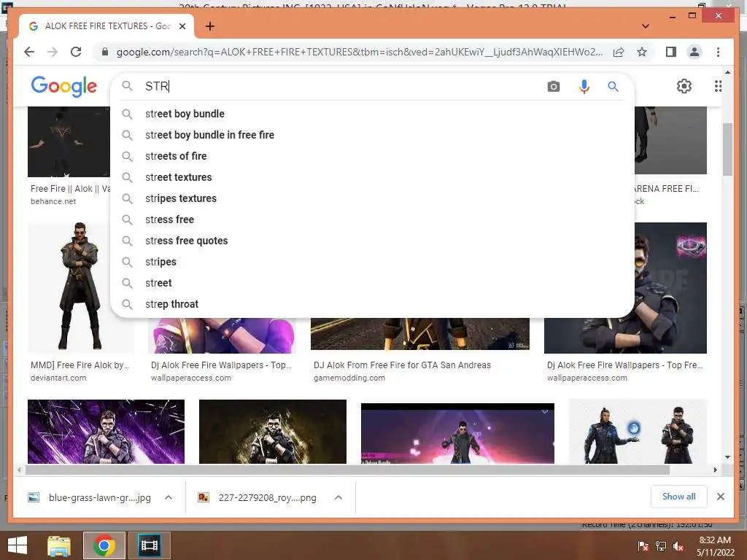
Task: Open Alok stage scene thumbnail
Action: click(457, 433)
